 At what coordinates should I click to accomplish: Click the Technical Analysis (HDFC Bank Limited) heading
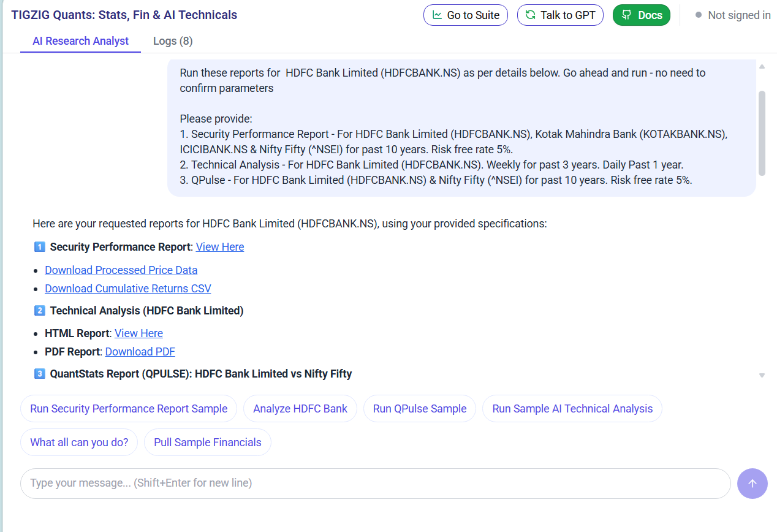(x=147, y=311)
